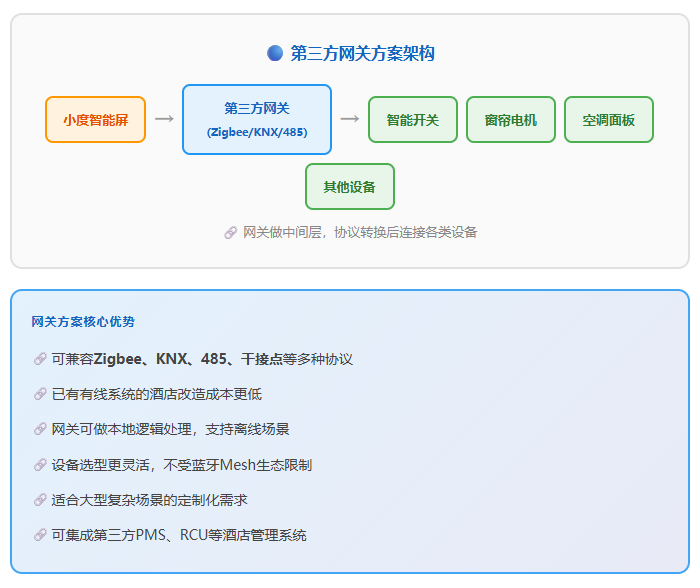This screenshot has width=700, height=588.
Task: Click the green 窗帘电机 box
Action: coord(511,120)
